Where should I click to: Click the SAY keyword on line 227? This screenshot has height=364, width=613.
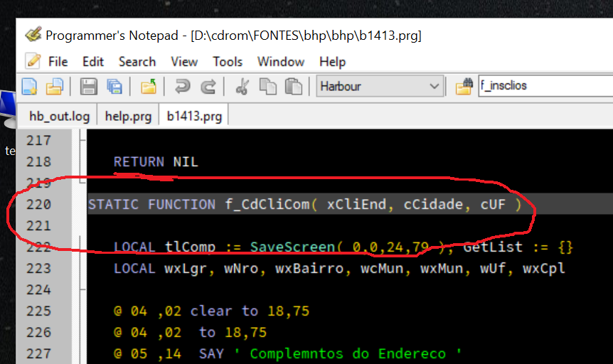(x=211, y=354)
